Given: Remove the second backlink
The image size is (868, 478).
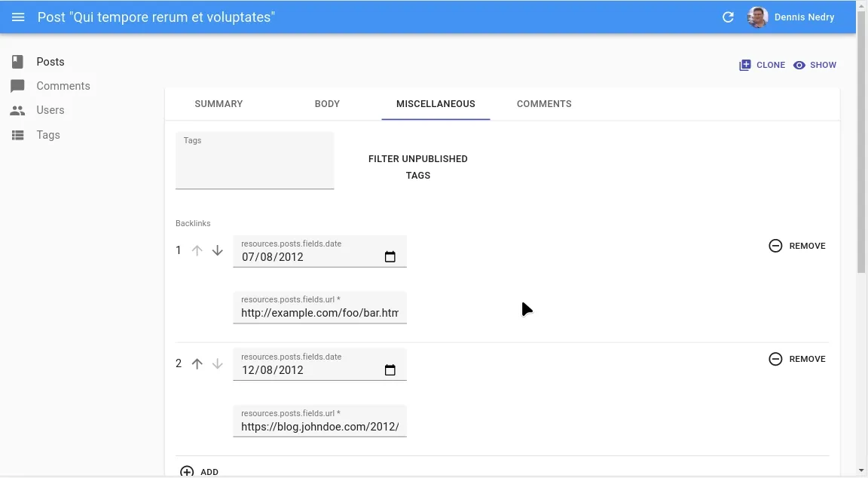Looking at the screenshot, I should (797, 359).
